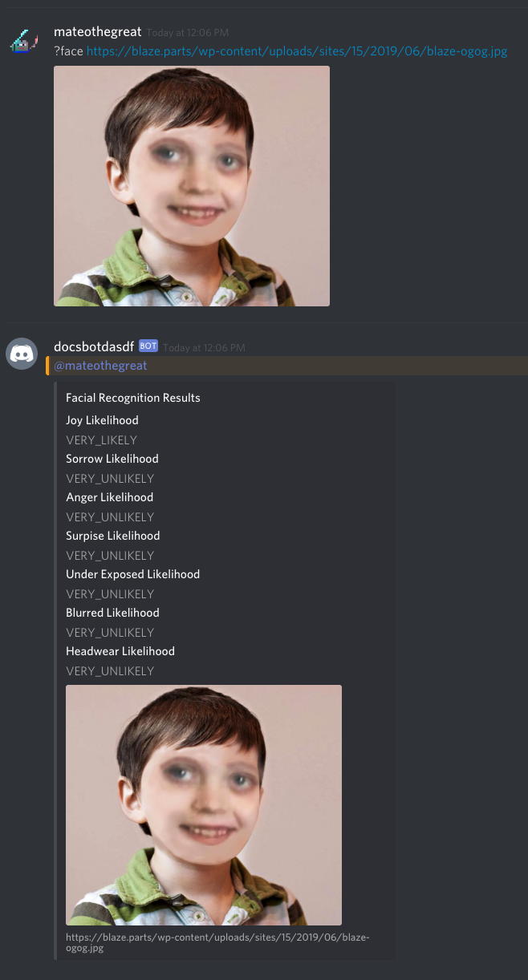Open docsbotdasdf username profile
Screen dimensions: 528x980
(x=94, y=346)
